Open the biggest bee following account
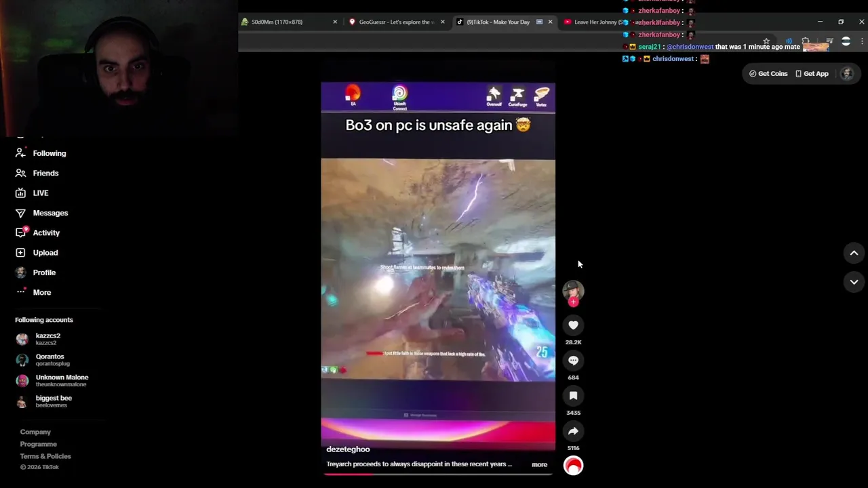 (x=54, y=401)
